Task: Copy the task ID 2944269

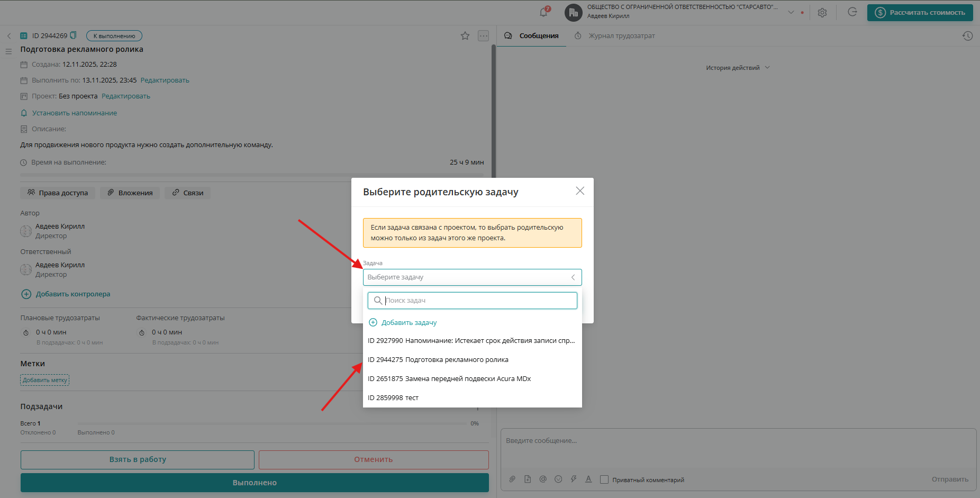Action: point(74,35)
